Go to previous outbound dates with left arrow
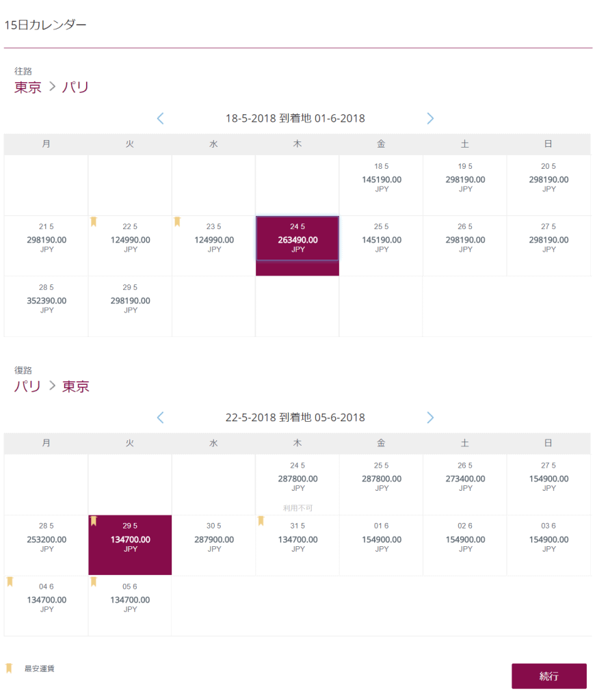 click(160, 118)
